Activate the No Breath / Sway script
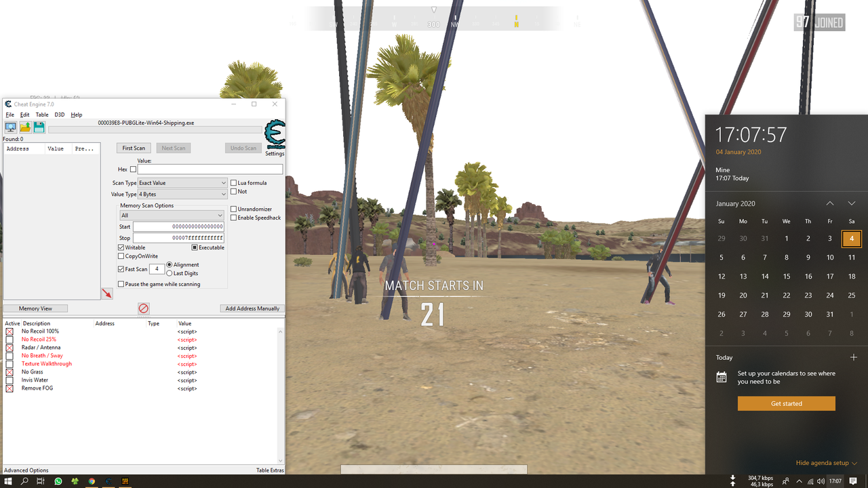 (x=9, y=356)
